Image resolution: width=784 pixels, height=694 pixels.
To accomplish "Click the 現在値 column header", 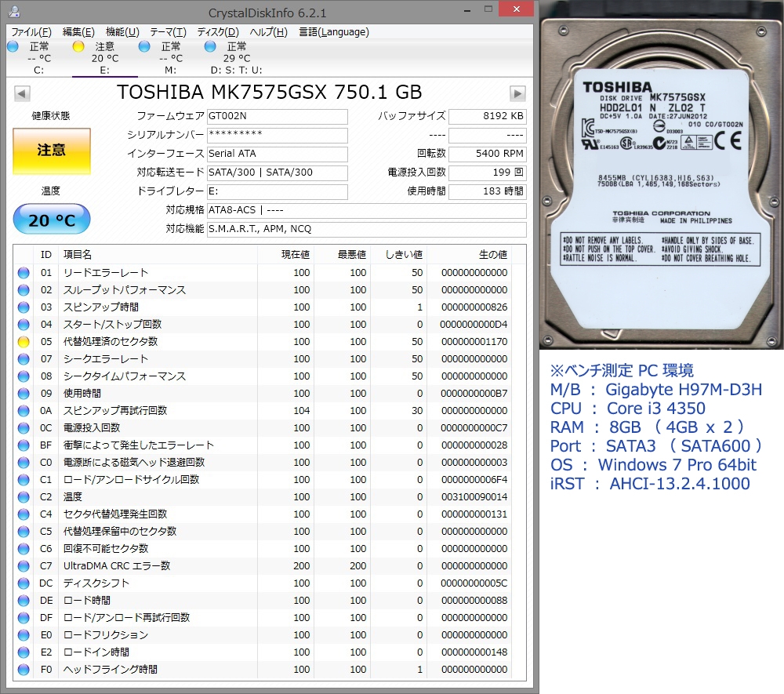I will click(286, 255).
